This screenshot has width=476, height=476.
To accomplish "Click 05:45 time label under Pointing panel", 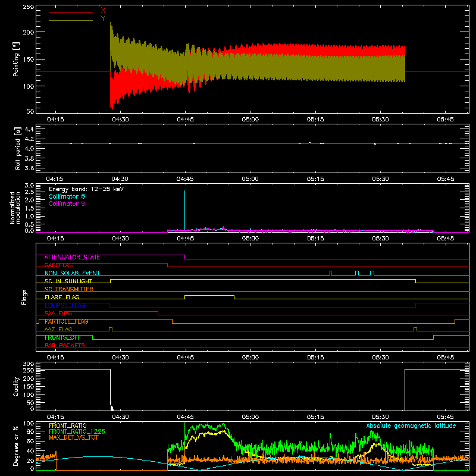I will click(x=445, y=120).
